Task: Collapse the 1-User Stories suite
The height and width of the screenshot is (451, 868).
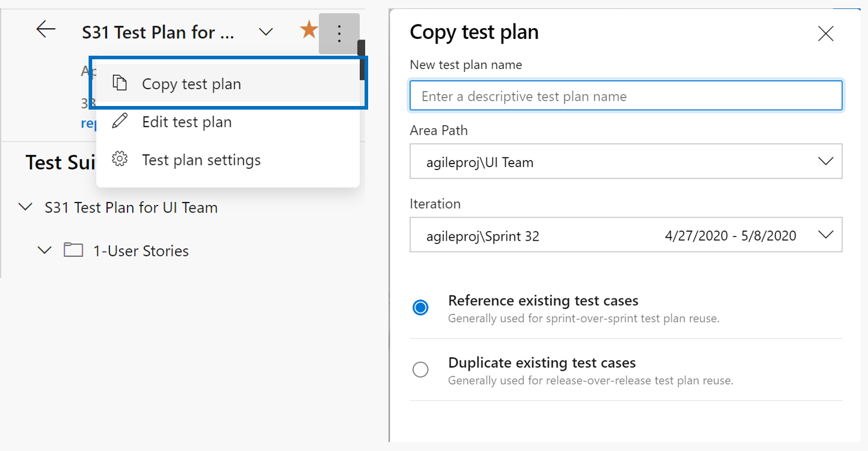Action: click(44, 250)
